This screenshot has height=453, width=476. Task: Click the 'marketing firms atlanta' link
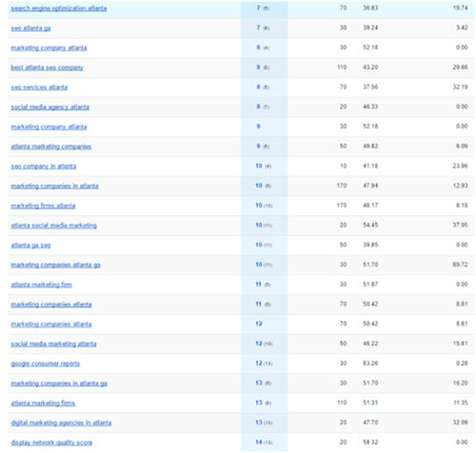click(43, 206)
